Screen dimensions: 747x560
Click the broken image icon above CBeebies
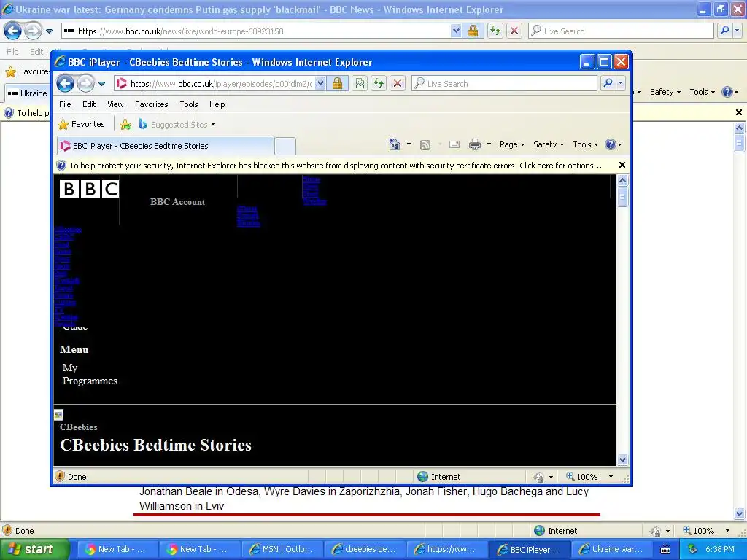coord(58,415)
